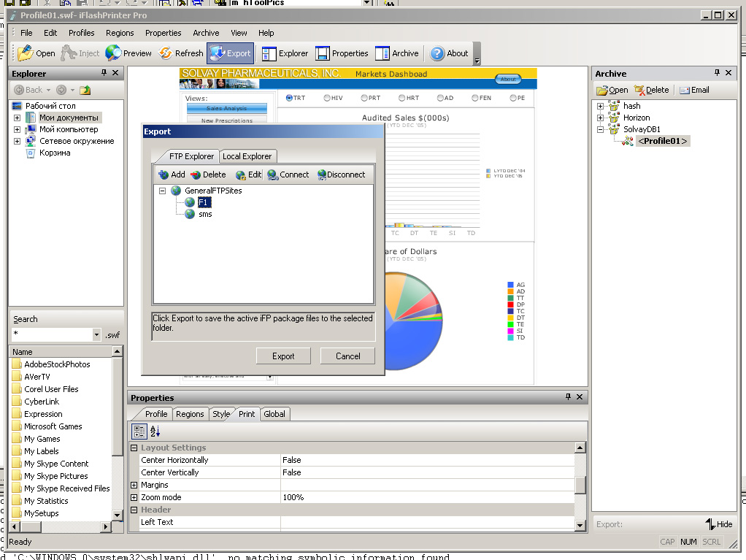Expand Сетевое окружение tree node

(x=17, y=142)
